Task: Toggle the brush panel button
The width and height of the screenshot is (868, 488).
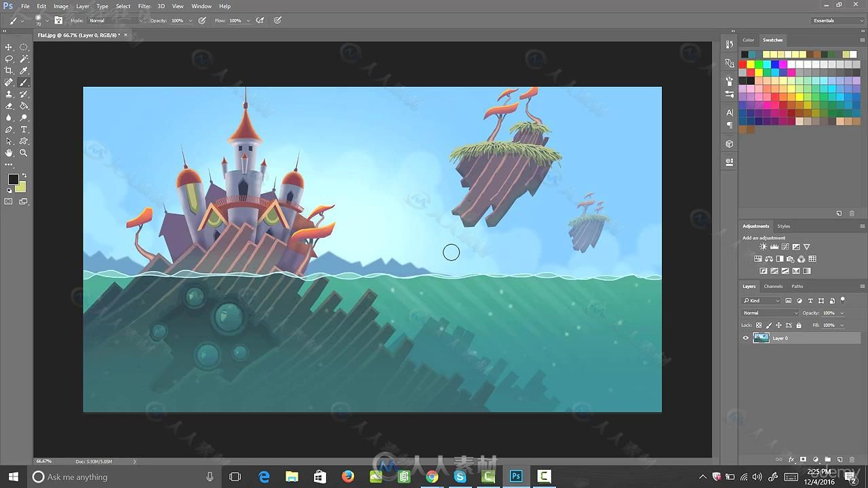Action: coord(58,20)
